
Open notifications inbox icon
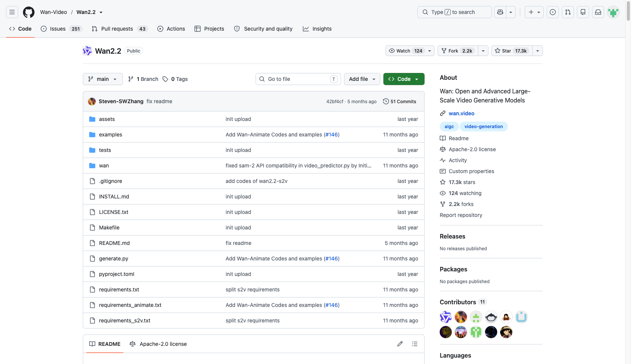pos(598,12)
